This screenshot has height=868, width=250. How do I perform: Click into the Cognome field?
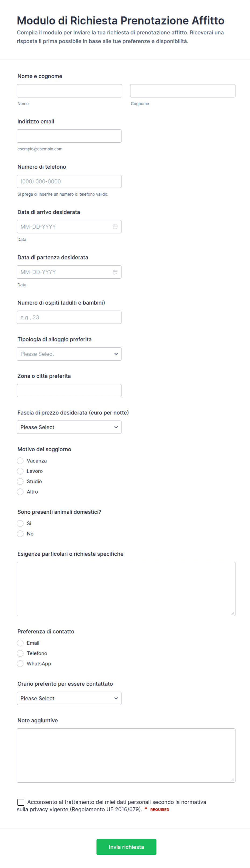pos(183,91)
